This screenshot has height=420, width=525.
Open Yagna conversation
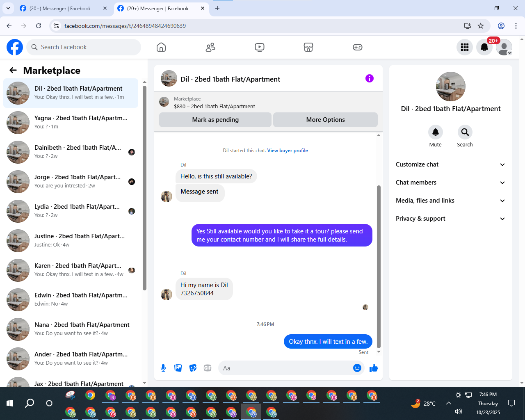pyautogui.click(x=71, y=123)
